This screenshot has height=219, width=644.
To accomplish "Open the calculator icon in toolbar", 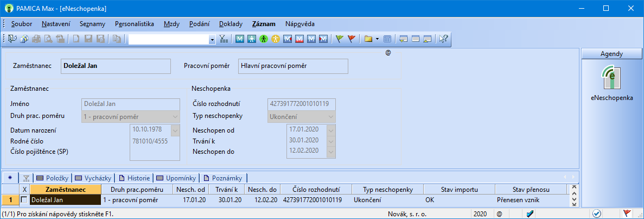I will 387,39.
